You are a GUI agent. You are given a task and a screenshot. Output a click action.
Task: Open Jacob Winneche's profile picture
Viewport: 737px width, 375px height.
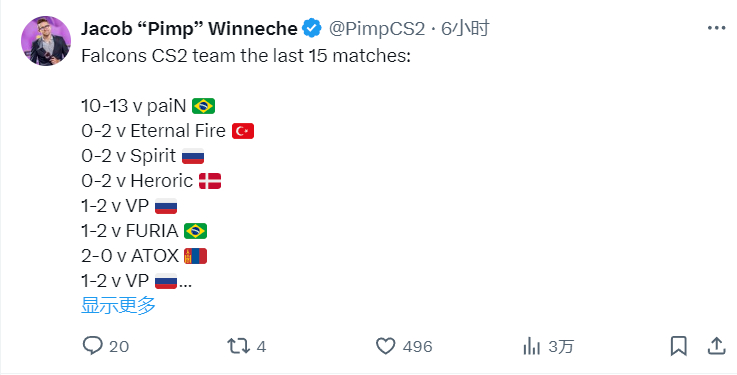46,41
